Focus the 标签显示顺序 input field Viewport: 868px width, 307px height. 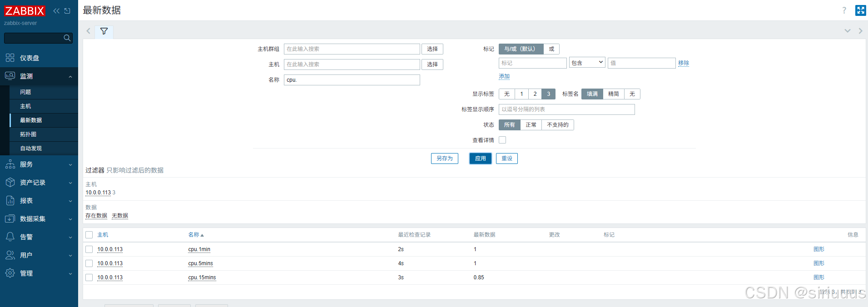[x=567, y=109]
